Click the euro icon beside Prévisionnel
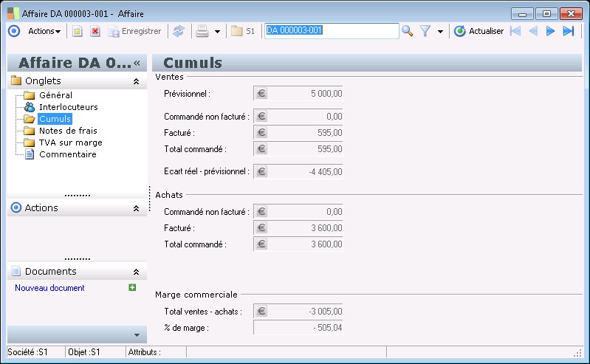 pyautogui.click(x=261, y=93)
